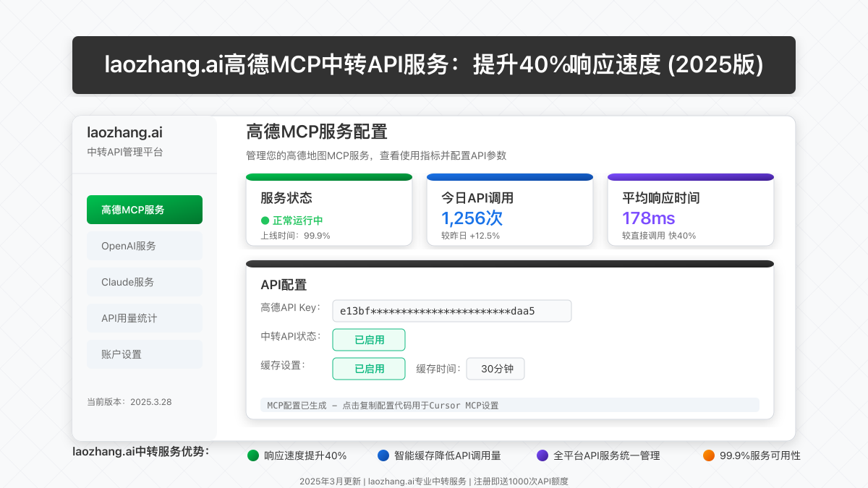
Task: Click the 99.9%服务可用性 advantage text
Action: pyautogui.click(x=760, y=455)
